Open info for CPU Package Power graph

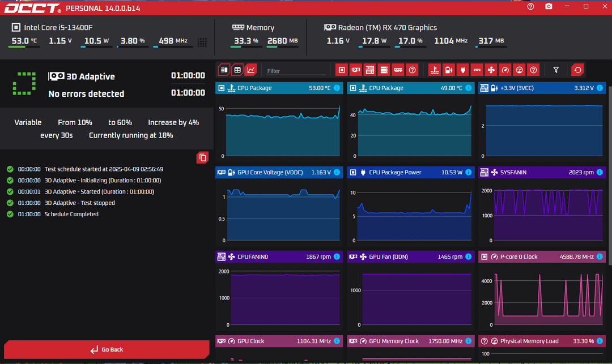[x=469, y=172]
